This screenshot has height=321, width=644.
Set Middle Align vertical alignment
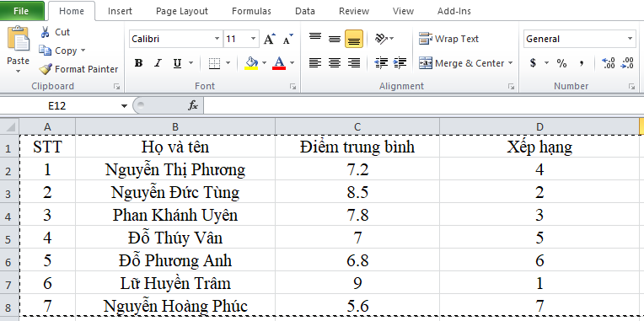click(335, 39)
